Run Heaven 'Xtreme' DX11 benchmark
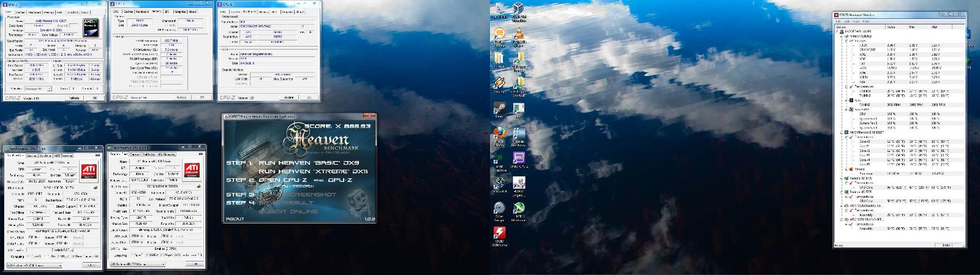Viewport: 980px width, 275px height. click(314, 171)
